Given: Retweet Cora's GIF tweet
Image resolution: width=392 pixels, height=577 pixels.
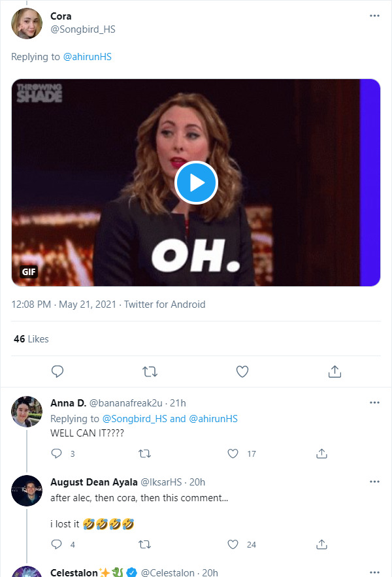Looking at the screenshot, I should (x=150, y=371).
